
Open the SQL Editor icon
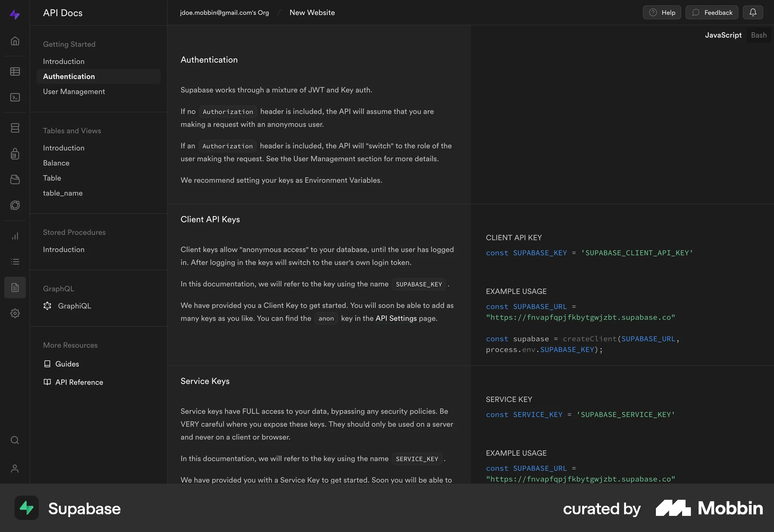15,97
